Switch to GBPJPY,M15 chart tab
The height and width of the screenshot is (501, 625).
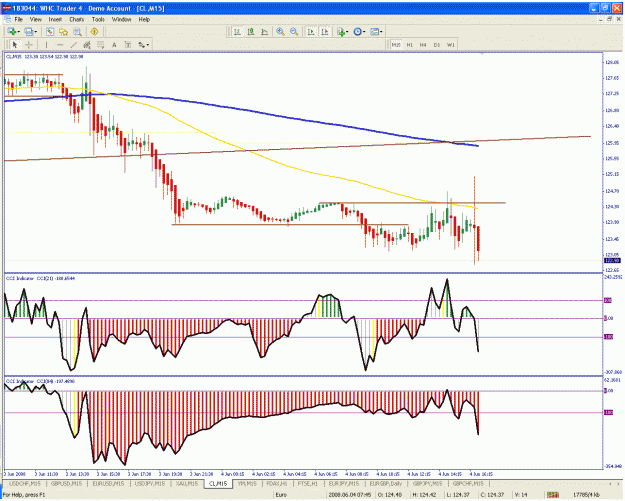427,483
